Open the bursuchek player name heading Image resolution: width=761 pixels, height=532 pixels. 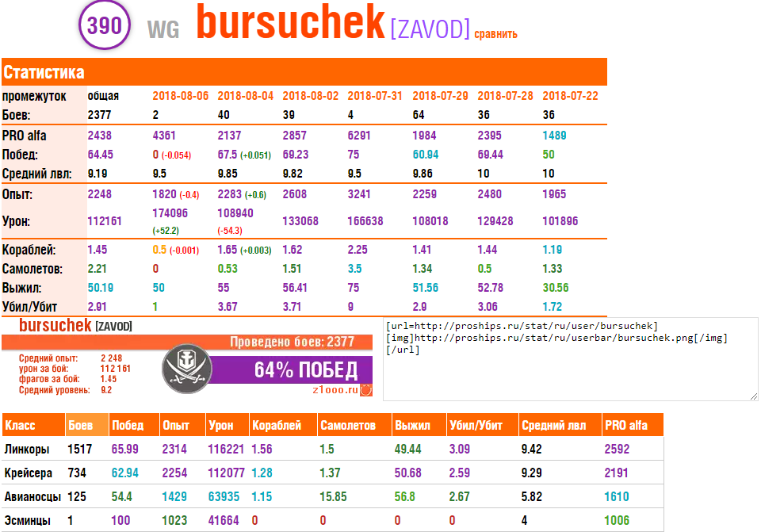tap(291, 22)
